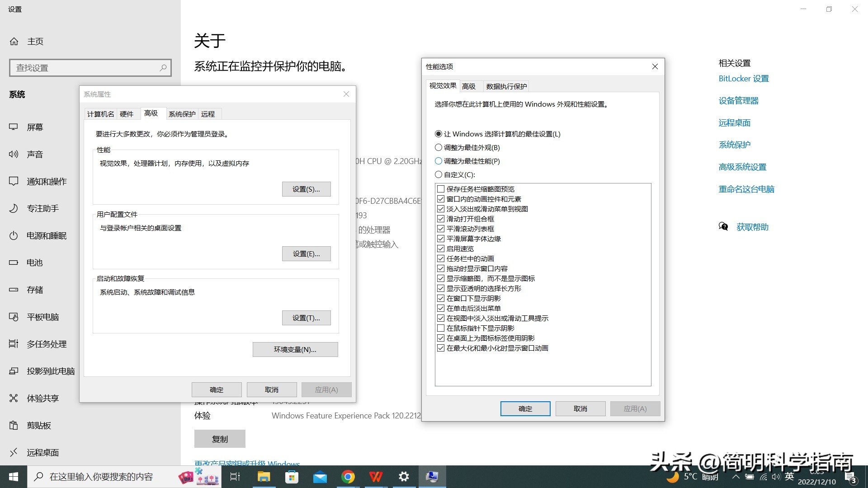Open WPS Office from the taskbar

click(376, 476)
